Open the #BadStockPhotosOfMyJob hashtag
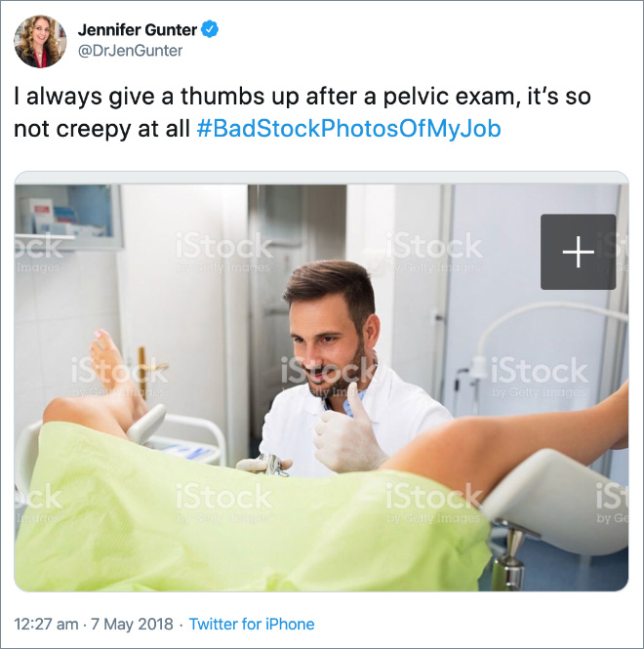The width and height of the screenshot is (644, 649). [349, 128]
